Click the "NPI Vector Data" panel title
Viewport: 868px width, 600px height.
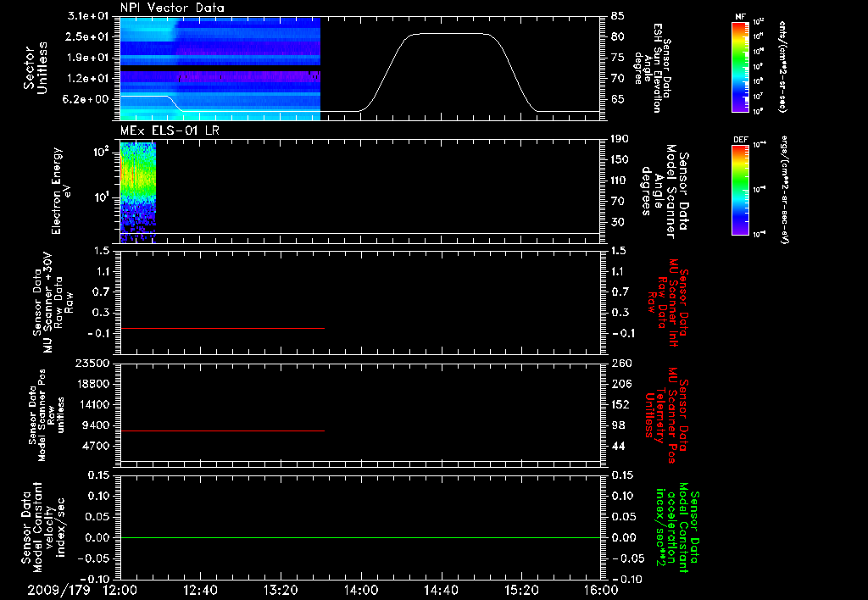[172, 8]
